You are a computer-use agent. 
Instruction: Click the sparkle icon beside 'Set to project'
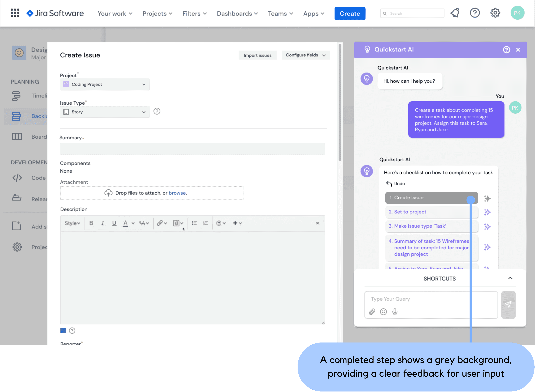[x=487, y=212]
